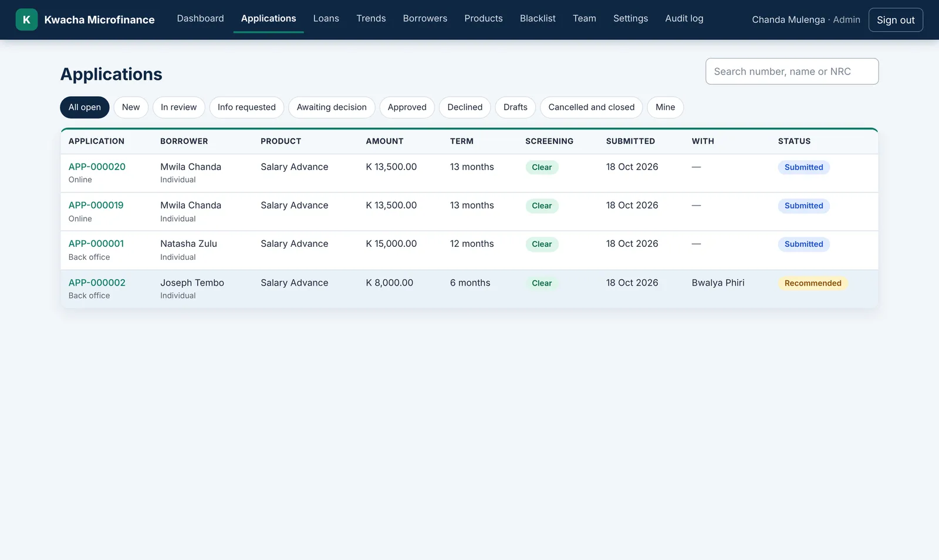Click the Chanda Mulenga Admin user label

tap(806, 20)
